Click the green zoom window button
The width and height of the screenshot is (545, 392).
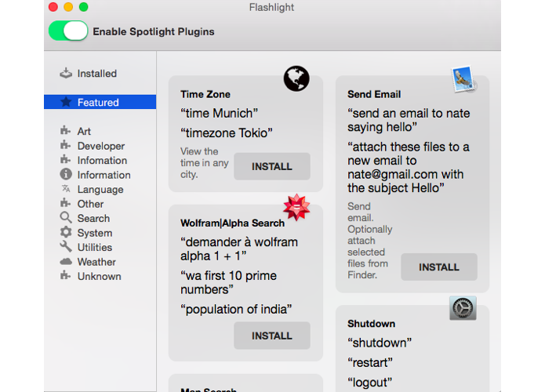84,7
